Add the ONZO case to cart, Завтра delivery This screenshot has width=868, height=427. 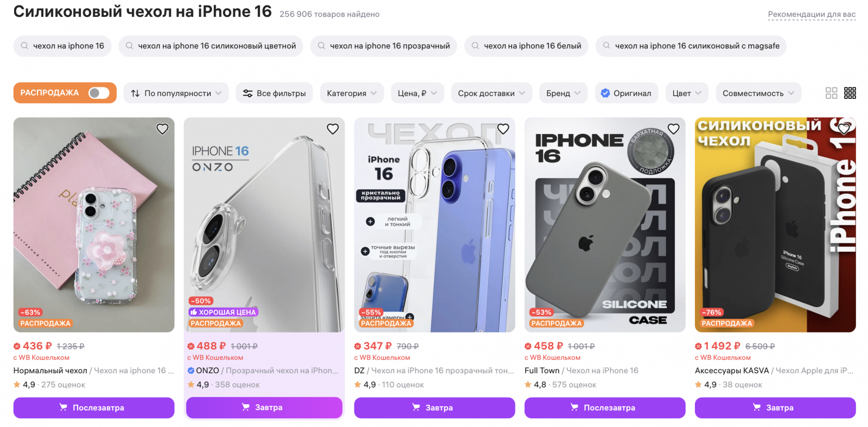tap(264, 407)
